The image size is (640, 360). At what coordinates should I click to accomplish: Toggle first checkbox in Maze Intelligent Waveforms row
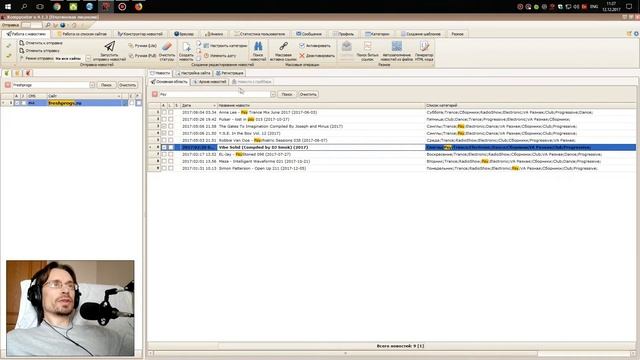point(164,161)
